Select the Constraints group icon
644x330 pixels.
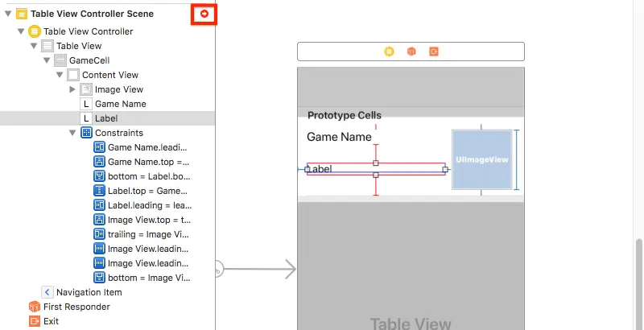[86, 133]
